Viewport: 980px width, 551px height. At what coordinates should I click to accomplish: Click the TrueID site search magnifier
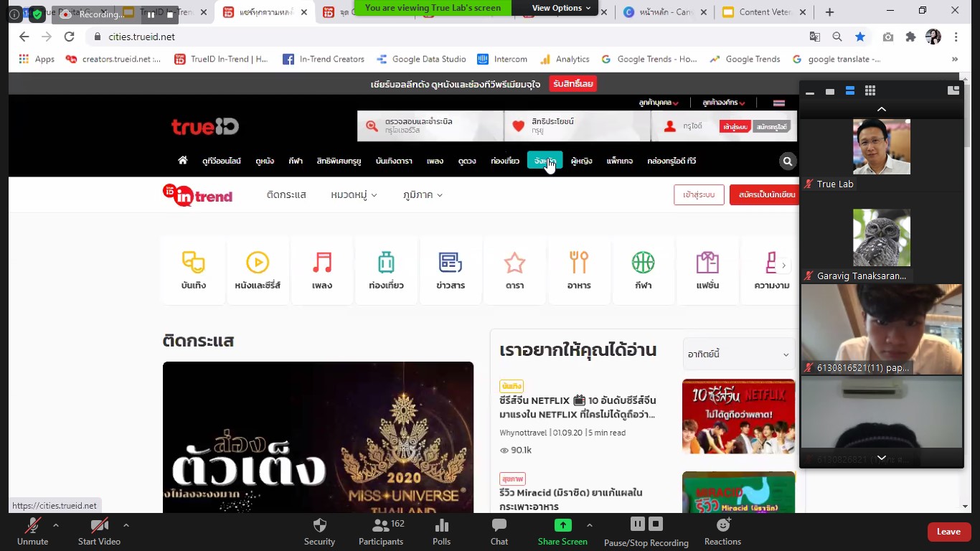(788, 161)
